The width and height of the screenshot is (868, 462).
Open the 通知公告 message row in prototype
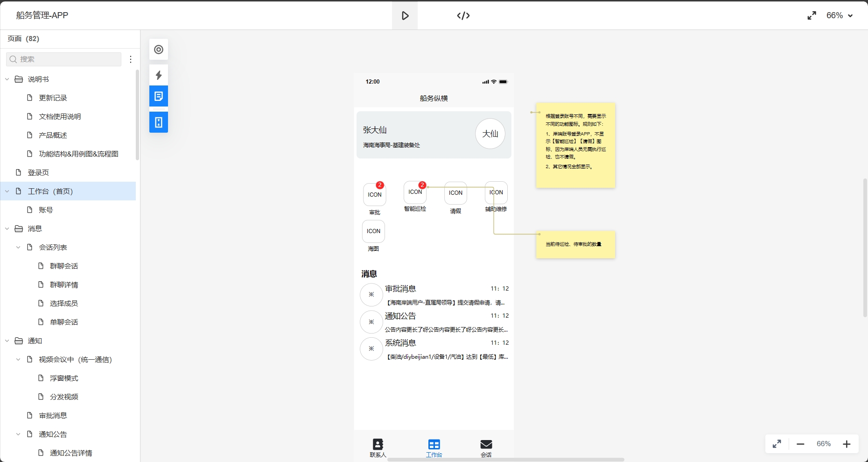pyautogui.click(x=434, y=322)
